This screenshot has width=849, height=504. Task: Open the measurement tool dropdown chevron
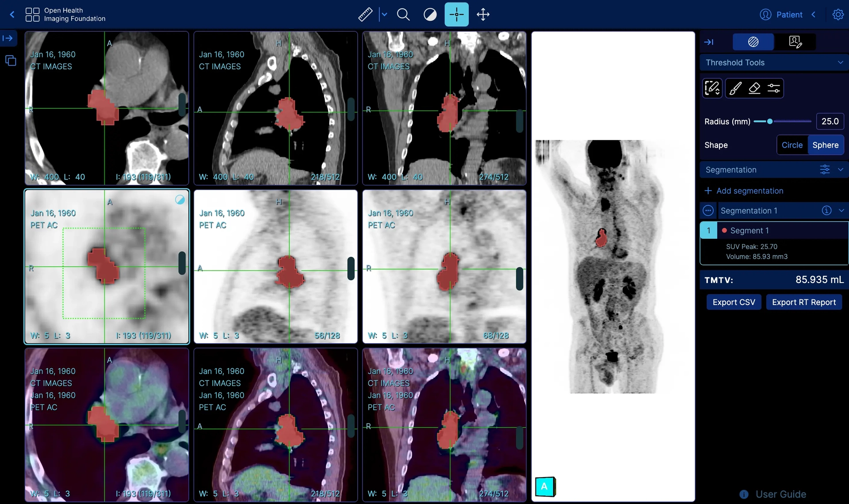[384, 14]
